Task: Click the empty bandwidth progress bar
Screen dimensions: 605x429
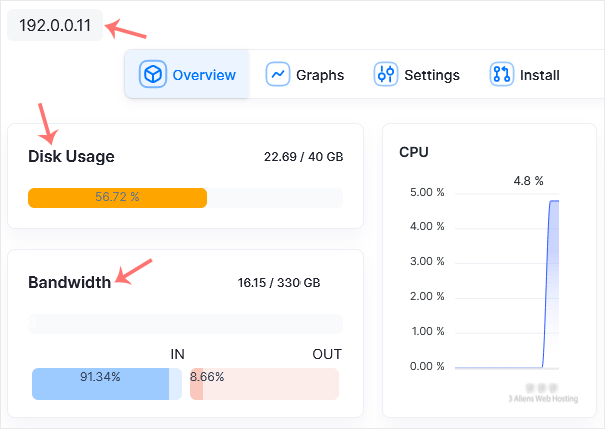Action: [185, 324]
